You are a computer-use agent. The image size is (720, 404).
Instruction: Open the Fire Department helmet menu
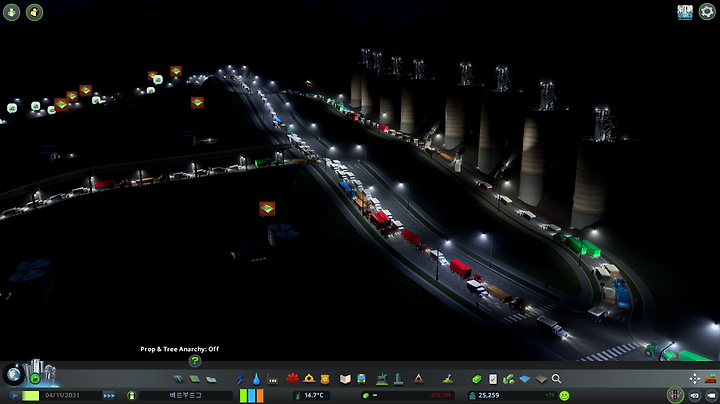pyautogui.click(x=309, y=379)
